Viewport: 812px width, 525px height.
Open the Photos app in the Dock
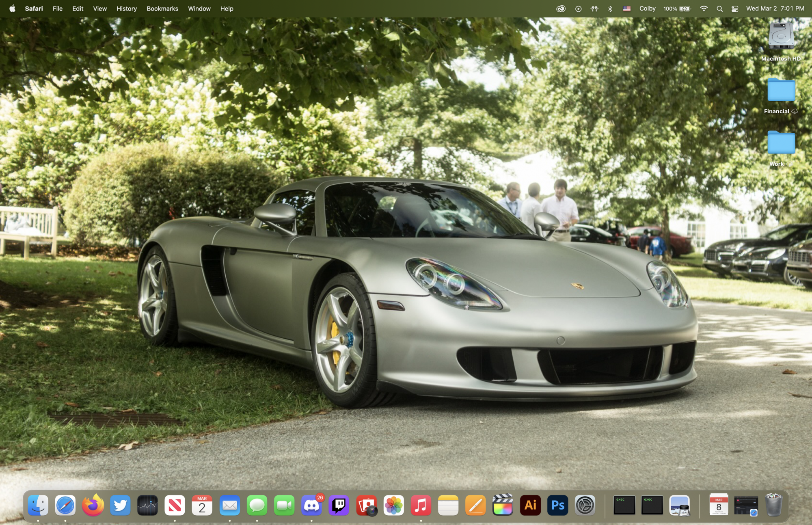tap(394, 506)
